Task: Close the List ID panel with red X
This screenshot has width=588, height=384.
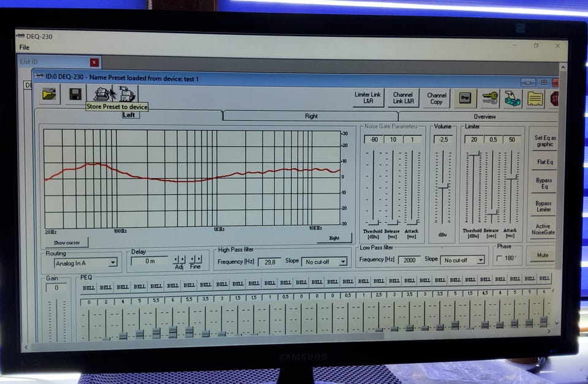Action: tap(94, 62)
